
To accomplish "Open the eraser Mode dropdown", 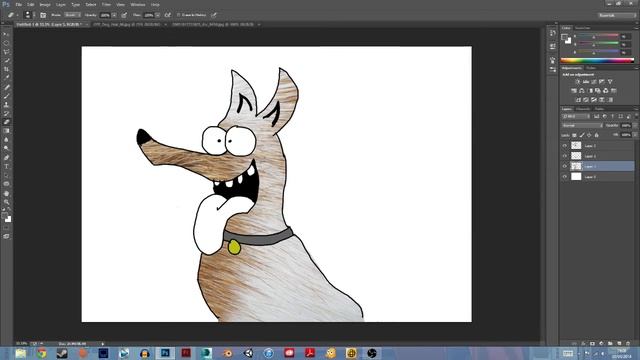I will [x=72, y=15].
